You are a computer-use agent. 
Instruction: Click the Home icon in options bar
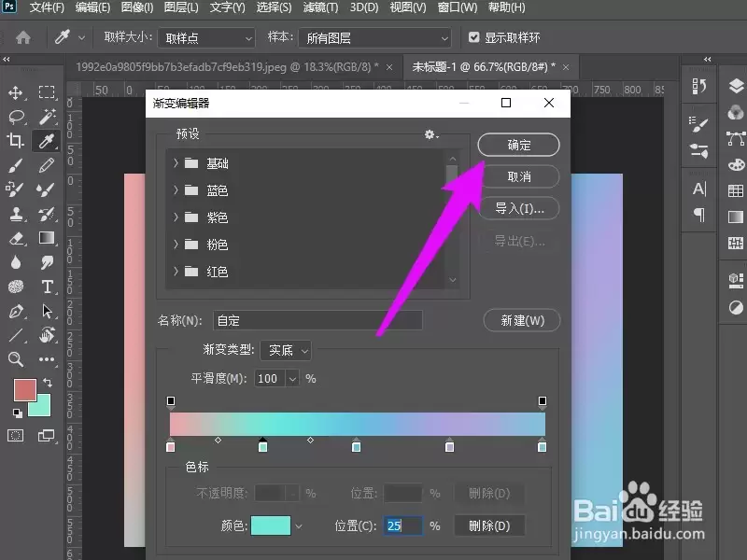click(22, 37)
